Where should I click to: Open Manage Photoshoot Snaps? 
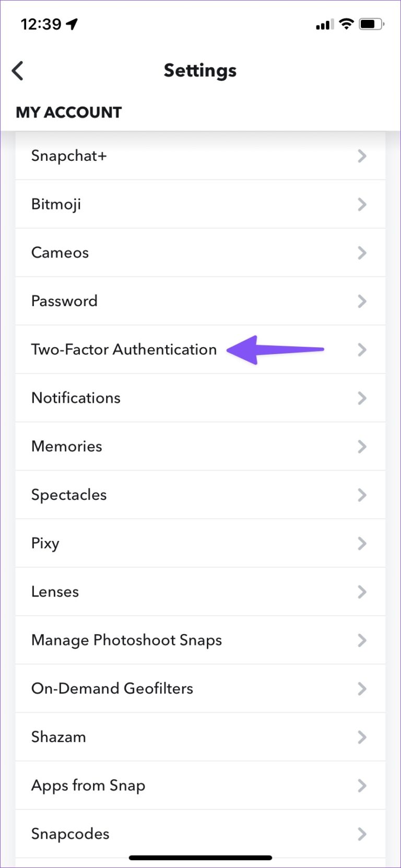[126, 640]
